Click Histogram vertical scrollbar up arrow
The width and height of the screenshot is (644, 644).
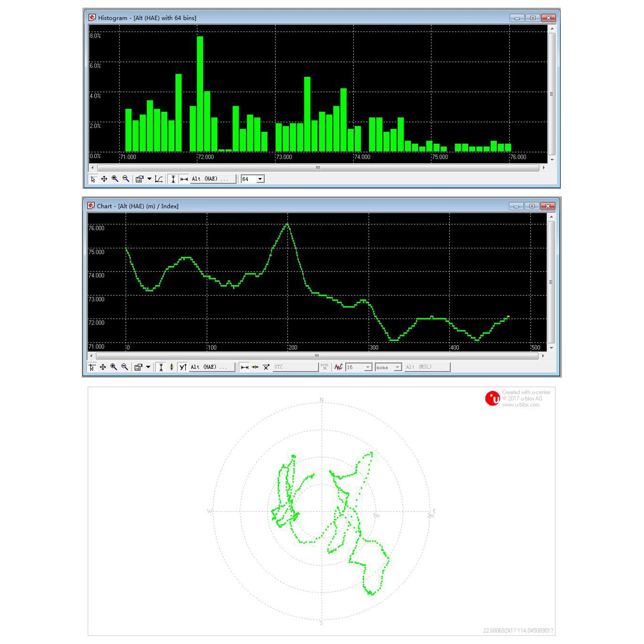(552, 29)
